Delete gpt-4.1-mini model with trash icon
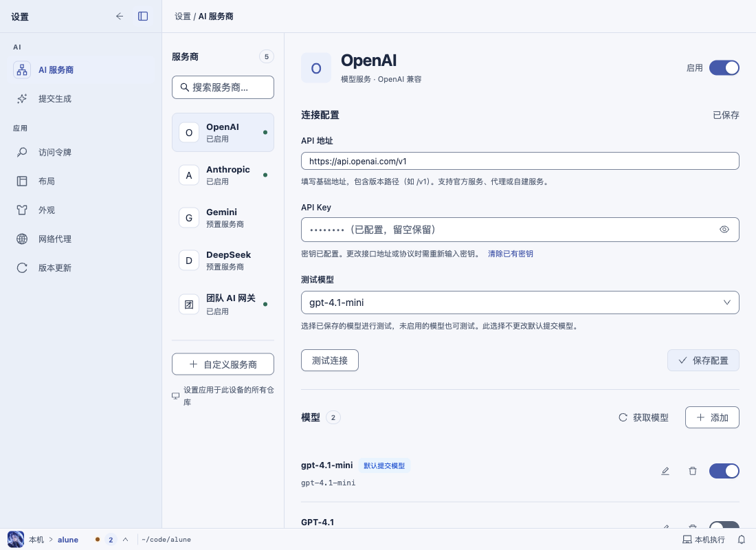The image size is (756, 550). point(692,471)
